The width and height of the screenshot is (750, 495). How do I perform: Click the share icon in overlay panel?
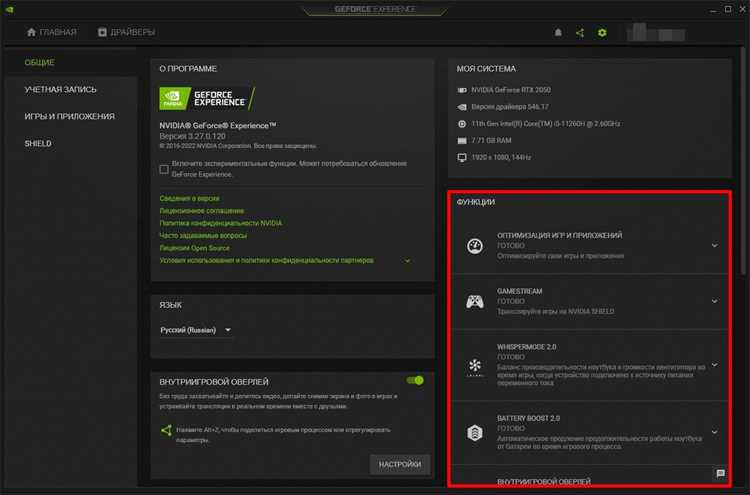tap(166, 430)
